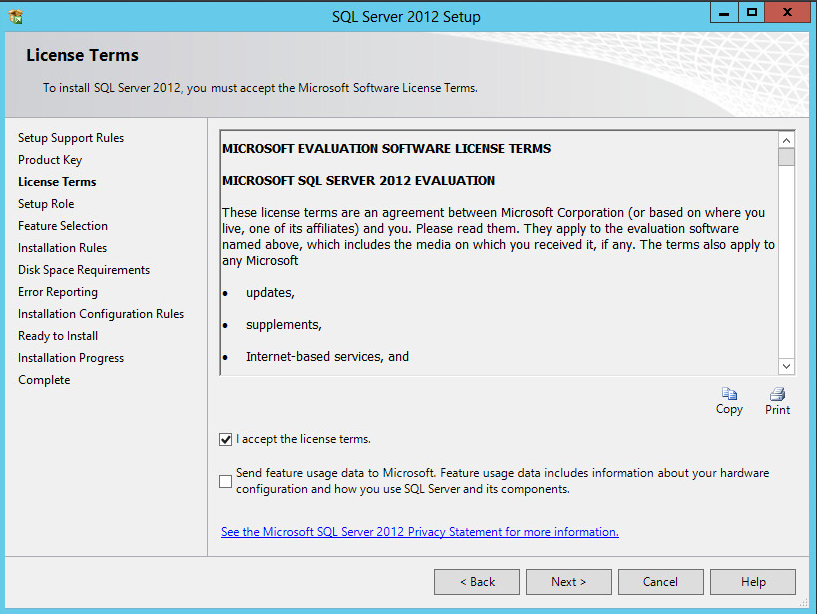Click the Copy license text icon
This screenshot has width=817, height=614.
pos(729,394)
